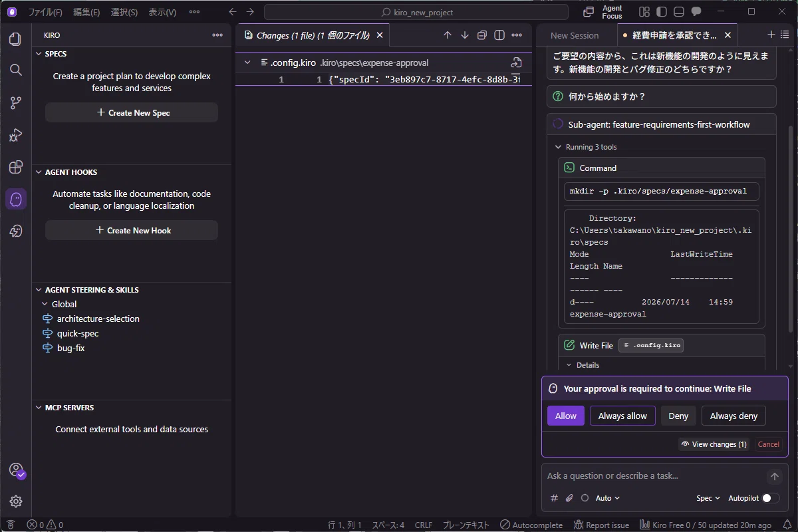Click the remote indicator in status bar
The width and height of the screenshot is (798, 532).
click(x=9, y=525)
